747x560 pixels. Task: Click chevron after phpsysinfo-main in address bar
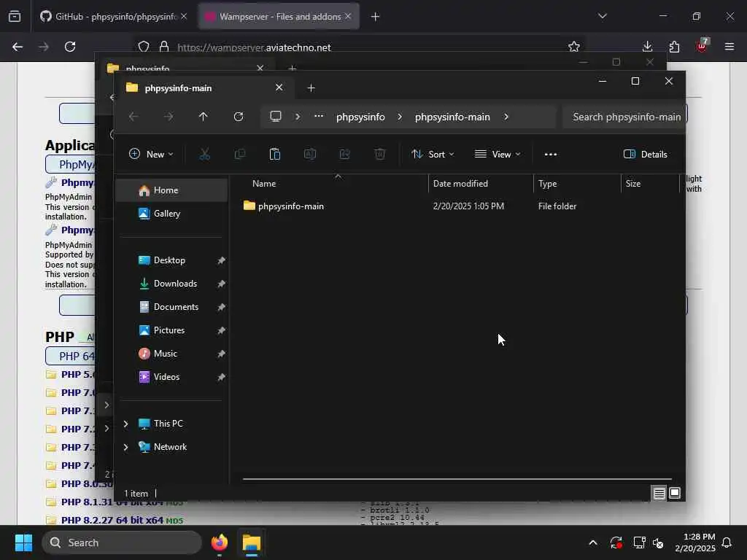point(506,117)
